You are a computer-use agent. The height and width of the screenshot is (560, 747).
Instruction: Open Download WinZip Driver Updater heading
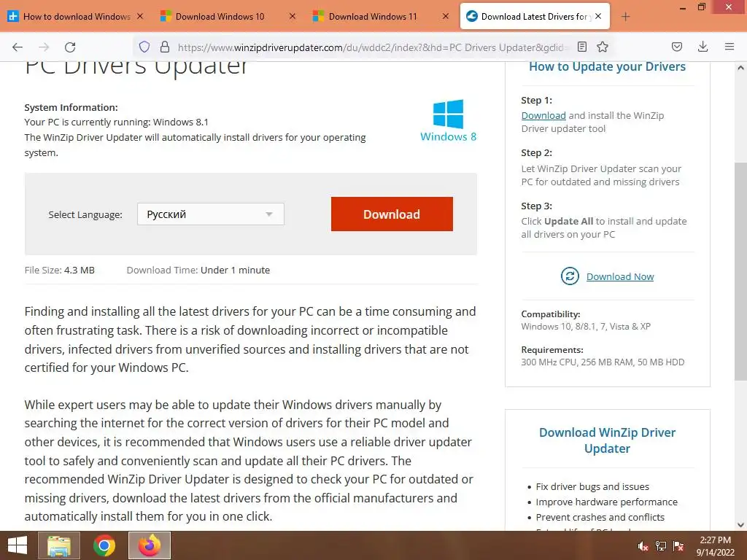[x=608, y=440]
